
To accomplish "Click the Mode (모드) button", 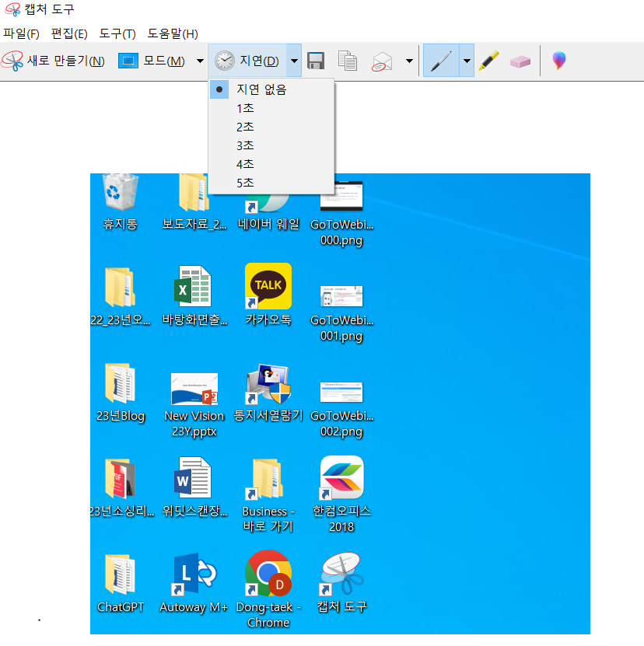I will (x=152, y=61).
